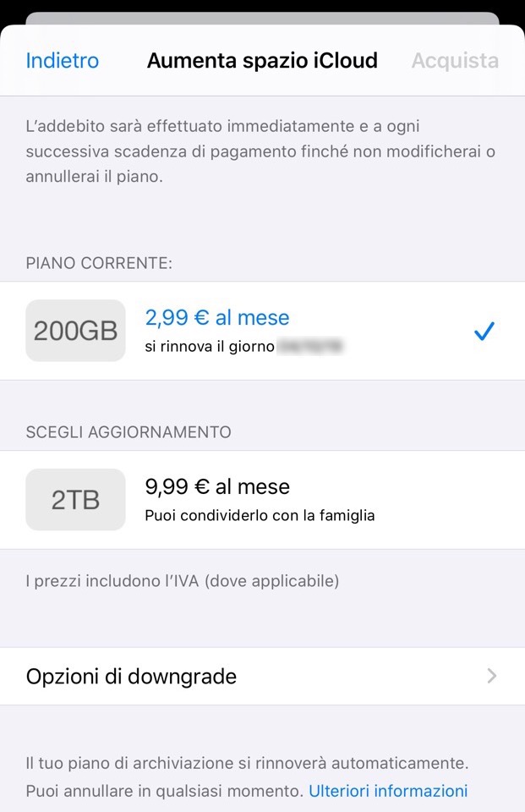Tap 'Puoi annullare in qualsiasi momento' text

164,791
